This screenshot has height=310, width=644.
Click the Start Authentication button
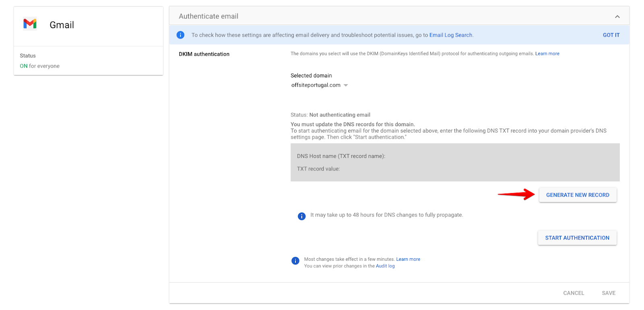pos(577,238)
